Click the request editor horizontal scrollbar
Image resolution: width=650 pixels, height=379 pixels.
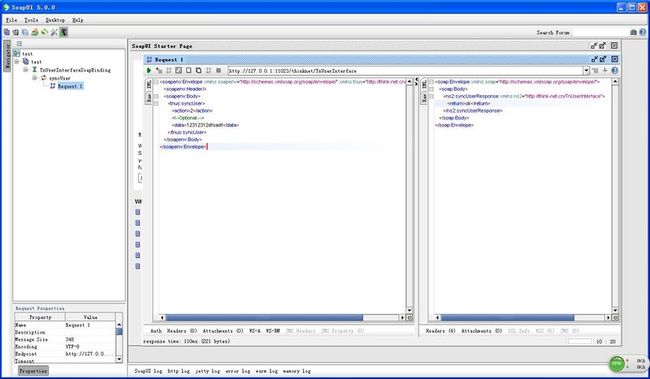pos(264,318)
